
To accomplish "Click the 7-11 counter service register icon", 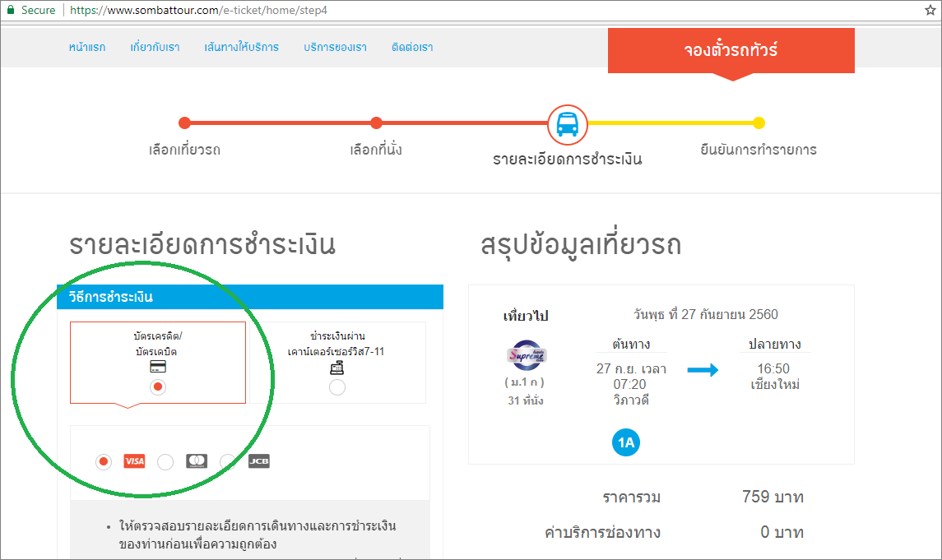I will click(x=336, y=368).
